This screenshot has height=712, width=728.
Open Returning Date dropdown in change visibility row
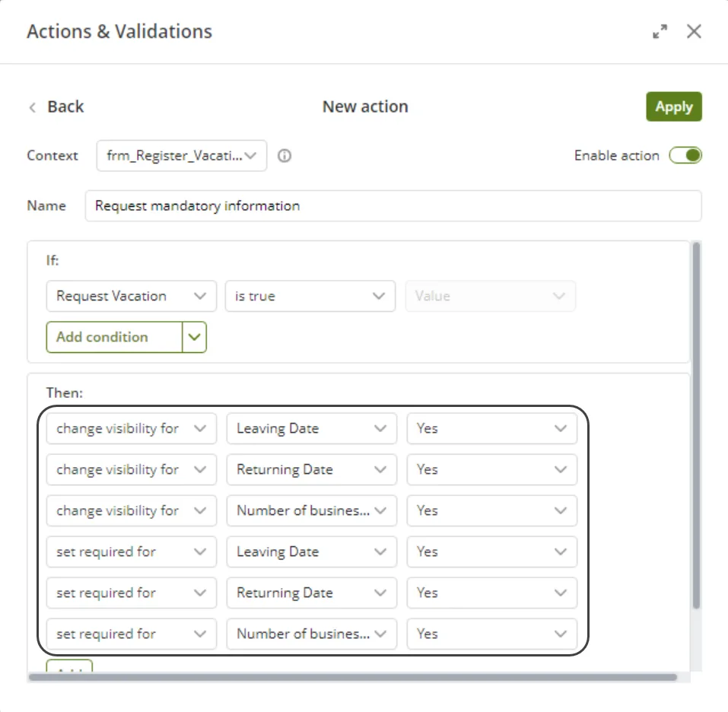(312, 469)
